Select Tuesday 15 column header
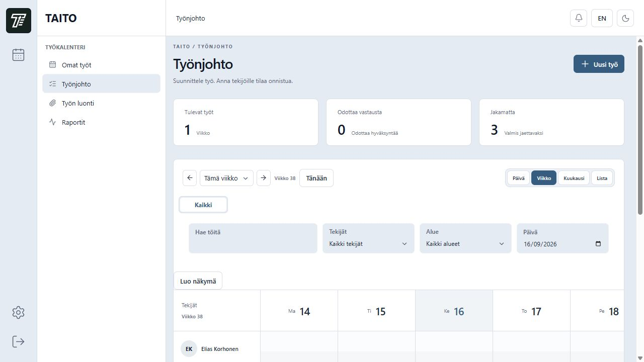This screenshot has height=362, width=644. coord(376,311)
